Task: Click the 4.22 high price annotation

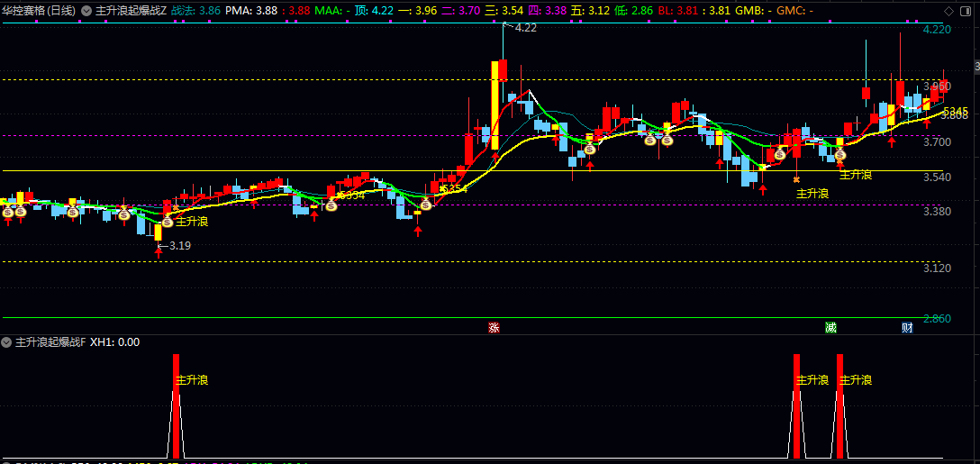Action: point(526,28)
